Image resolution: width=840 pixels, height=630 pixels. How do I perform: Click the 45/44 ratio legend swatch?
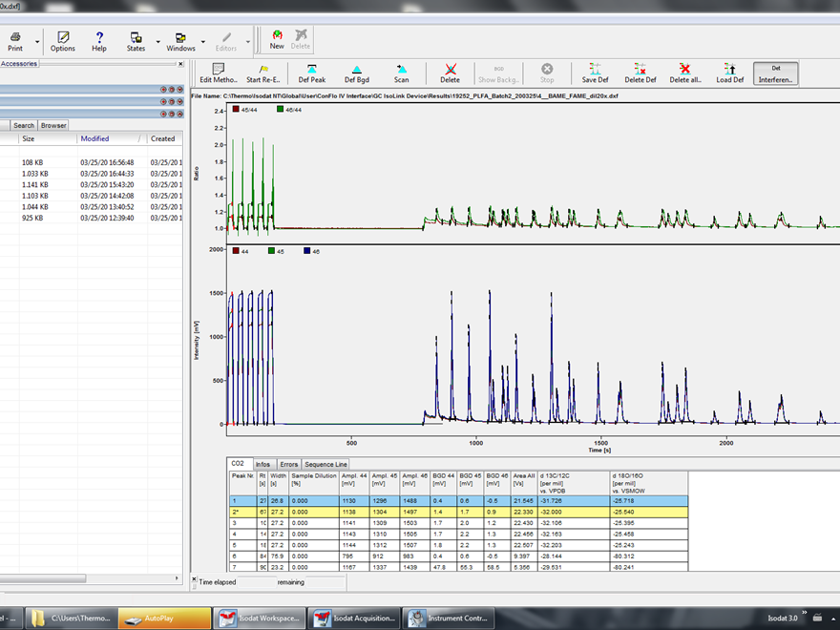[236, 109]
